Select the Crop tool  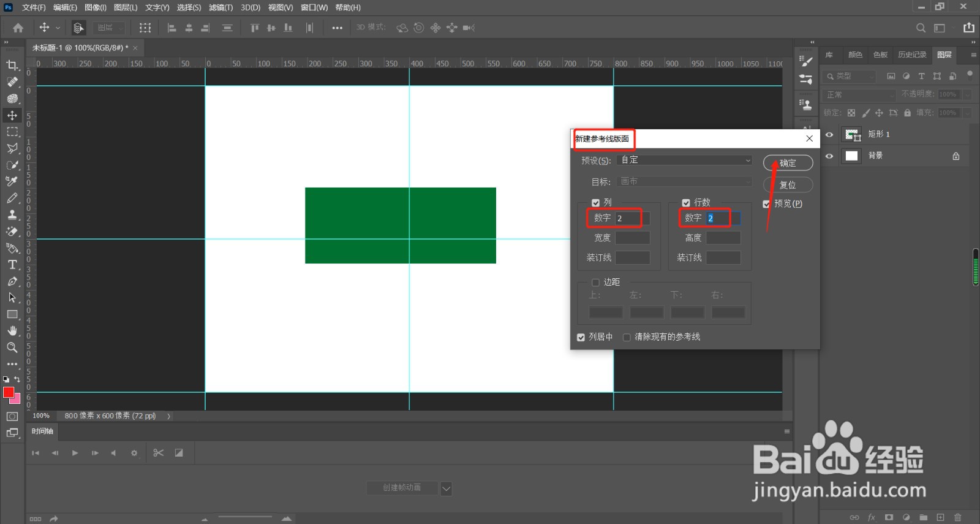click(x=12, y=65)
